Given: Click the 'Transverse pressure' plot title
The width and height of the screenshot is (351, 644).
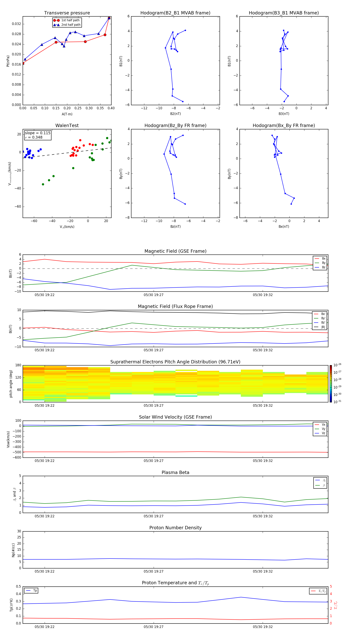Looking at the screenshot, I should 67,13.
